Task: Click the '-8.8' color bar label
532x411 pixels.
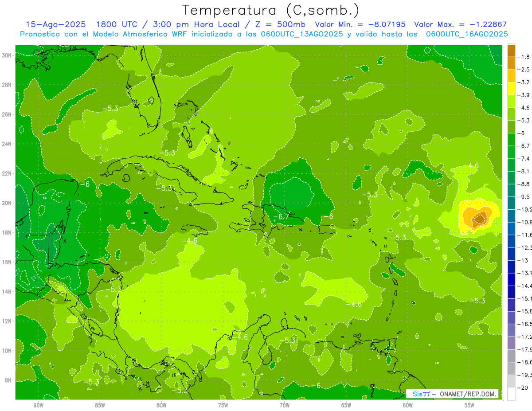Action: [x=524, y=184]
